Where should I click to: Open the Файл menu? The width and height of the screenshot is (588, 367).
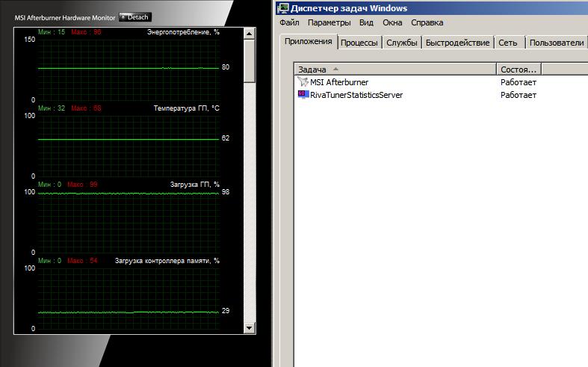point(289,22)
